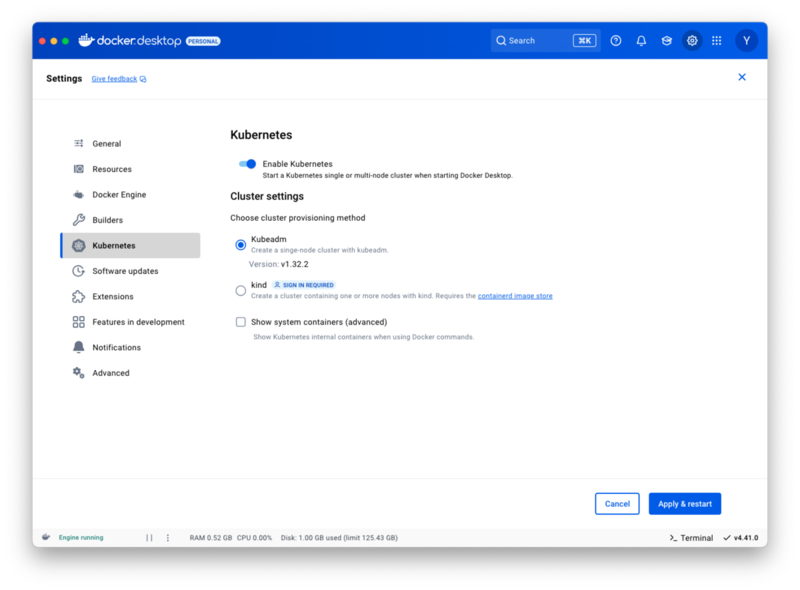Image resolution: width=800 pixels, height=590 pixels.
Task: Open the Learning center graduation cap icon
Action: [666, 41]
